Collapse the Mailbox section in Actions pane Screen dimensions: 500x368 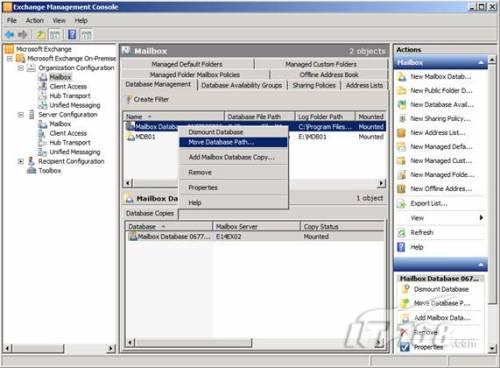481,63
